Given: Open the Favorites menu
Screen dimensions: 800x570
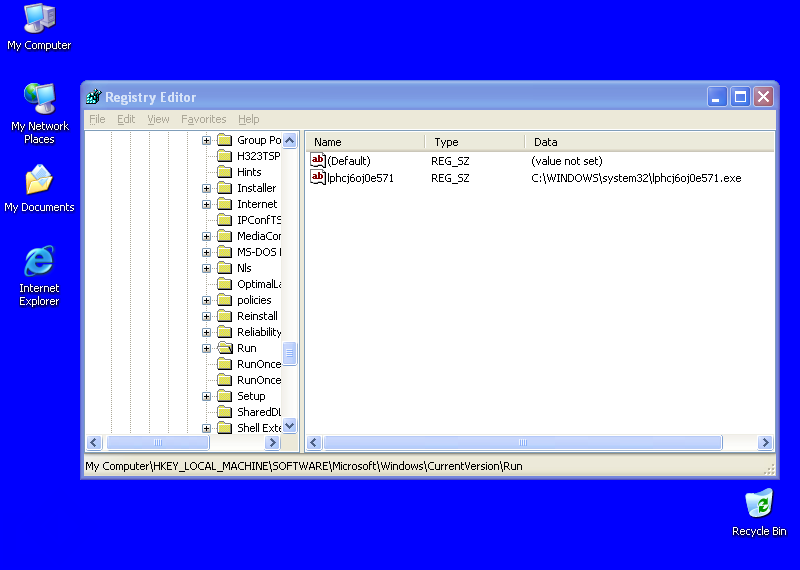Looking at the screenshot, I should point(204,119).
